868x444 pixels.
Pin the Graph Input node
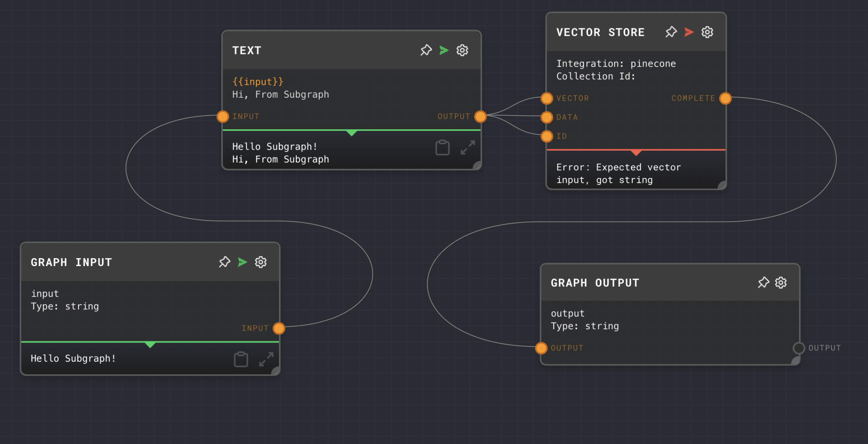224,262
